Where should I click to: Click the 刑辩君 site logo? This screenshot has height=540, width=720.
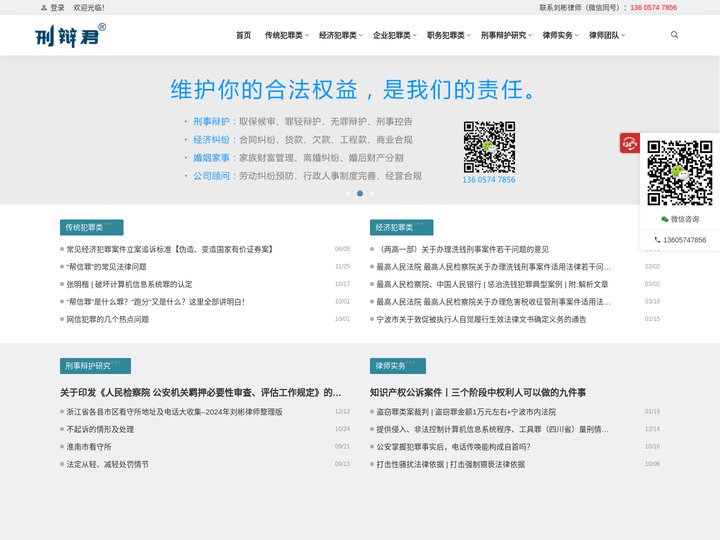point(70,35)
